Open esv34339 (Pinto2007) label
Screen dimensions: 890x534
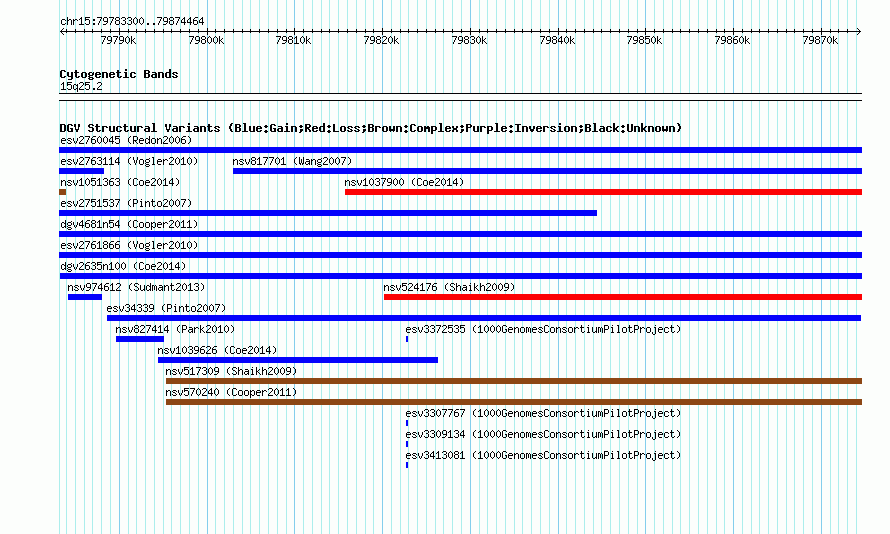(166, 308)
